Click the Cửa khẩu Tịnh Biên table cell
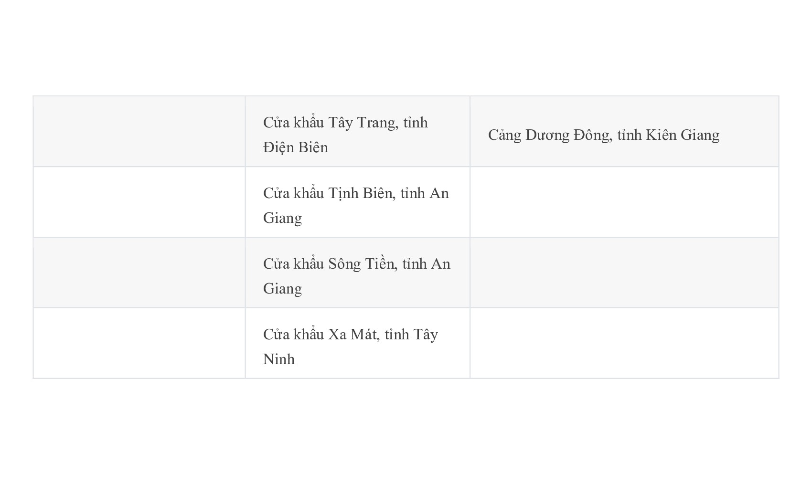 click(357, 202)
